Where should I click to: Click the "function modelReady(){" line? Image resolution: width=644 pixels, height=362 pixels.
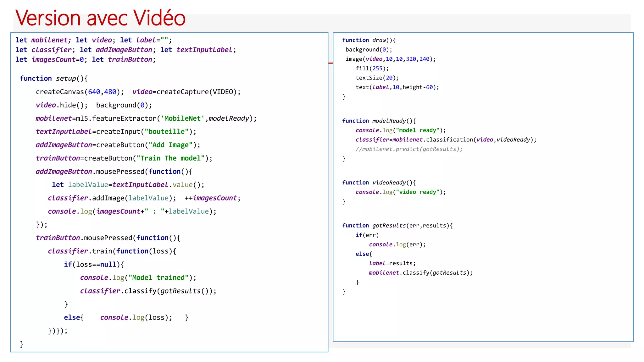[x=379, y=121]
